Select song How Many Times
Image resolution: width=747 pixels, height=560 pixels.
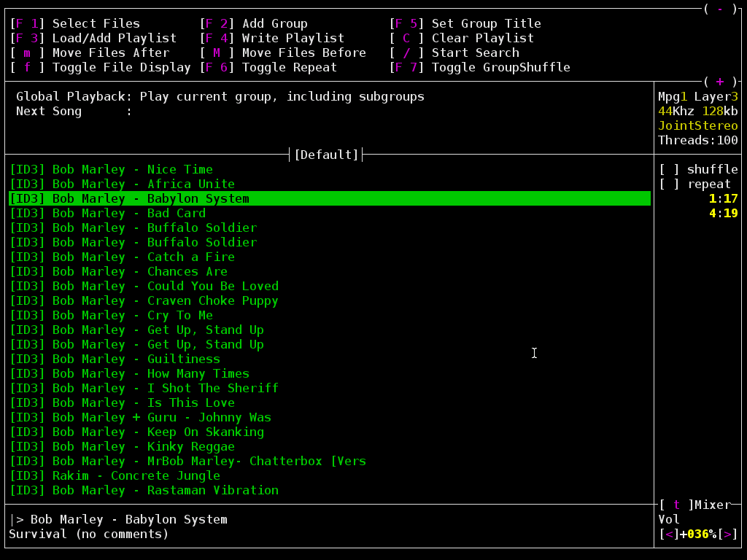click(330, 374)
